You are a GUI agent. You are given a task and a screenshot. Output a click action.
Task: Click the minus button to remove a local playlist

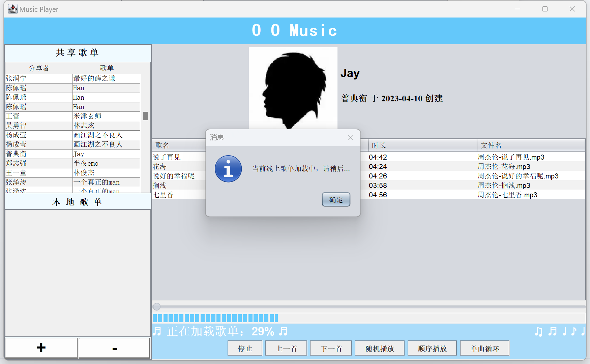(x=114, y=349)
